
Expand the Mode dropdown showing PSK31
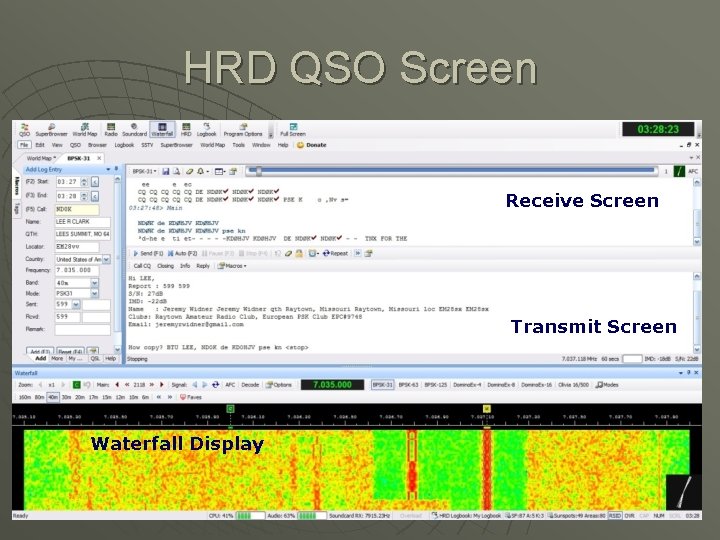coord(95,293)
